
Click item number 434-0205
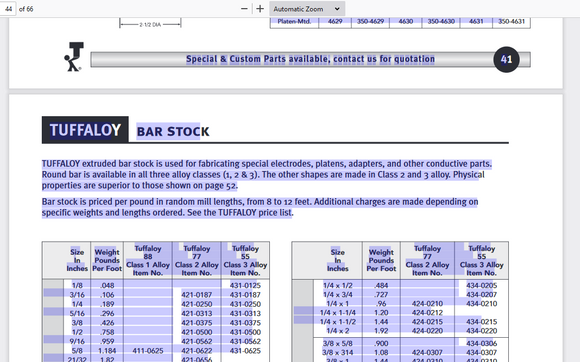coord(481,285)
